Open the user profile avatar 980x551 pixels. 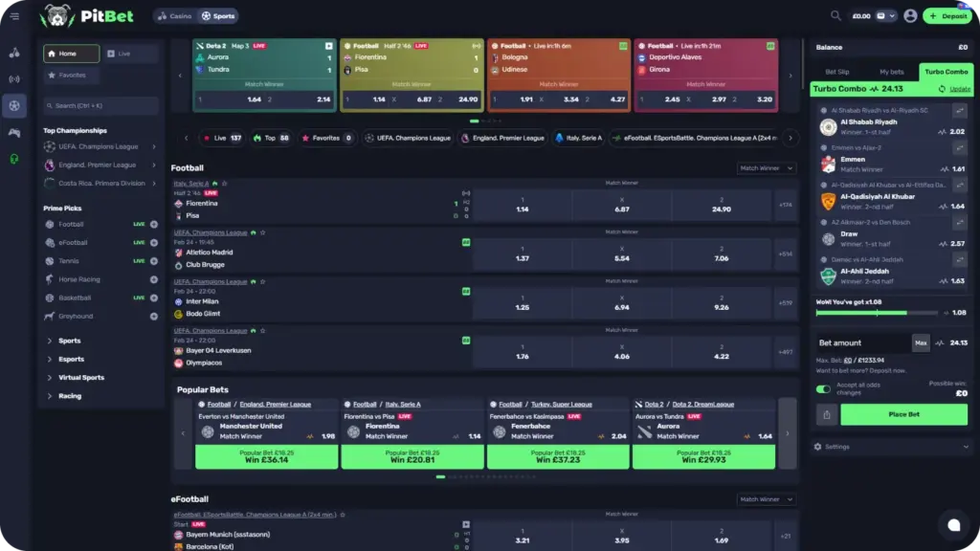[x=910, y=15]
